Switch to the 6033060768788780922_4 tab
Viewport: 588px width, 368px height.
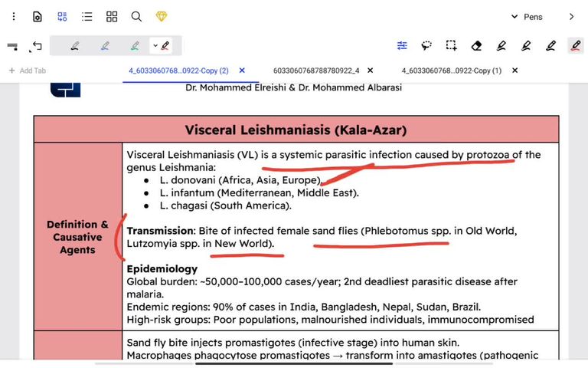(x=316, y=71)
